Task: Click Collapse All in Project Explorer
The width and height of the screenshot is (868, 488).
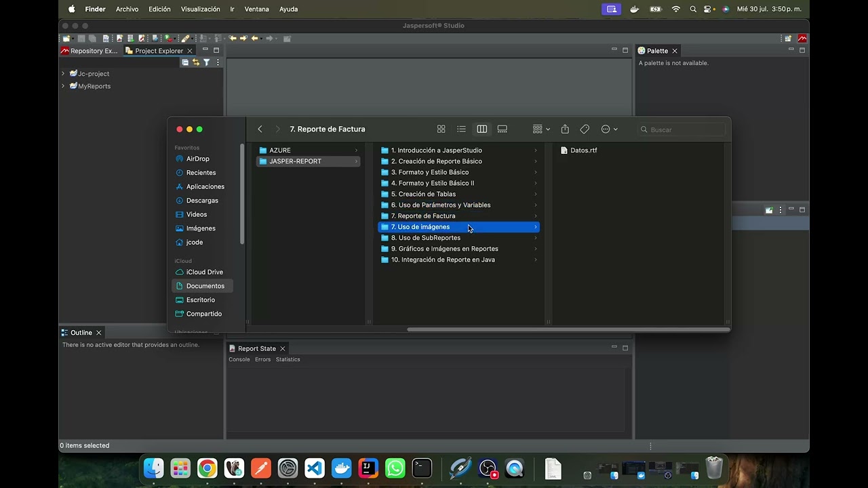Action: click(x=185, y=62)
